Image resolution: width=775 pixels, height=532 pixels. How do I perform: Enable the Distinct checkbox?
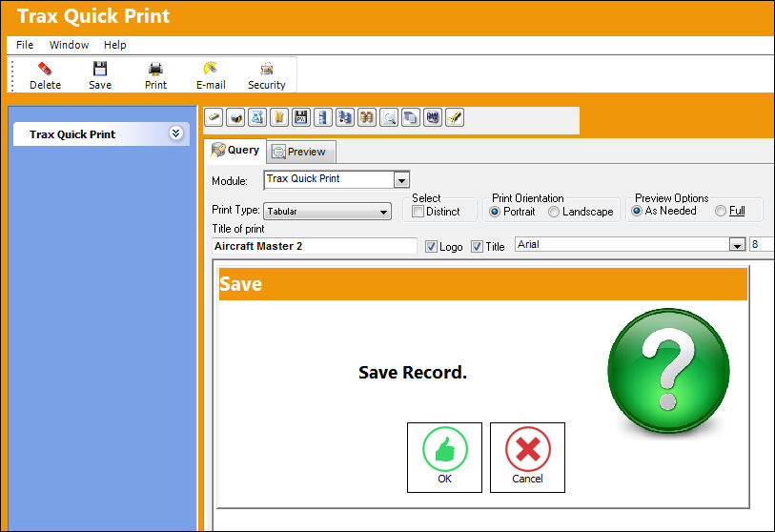(418, 212)
